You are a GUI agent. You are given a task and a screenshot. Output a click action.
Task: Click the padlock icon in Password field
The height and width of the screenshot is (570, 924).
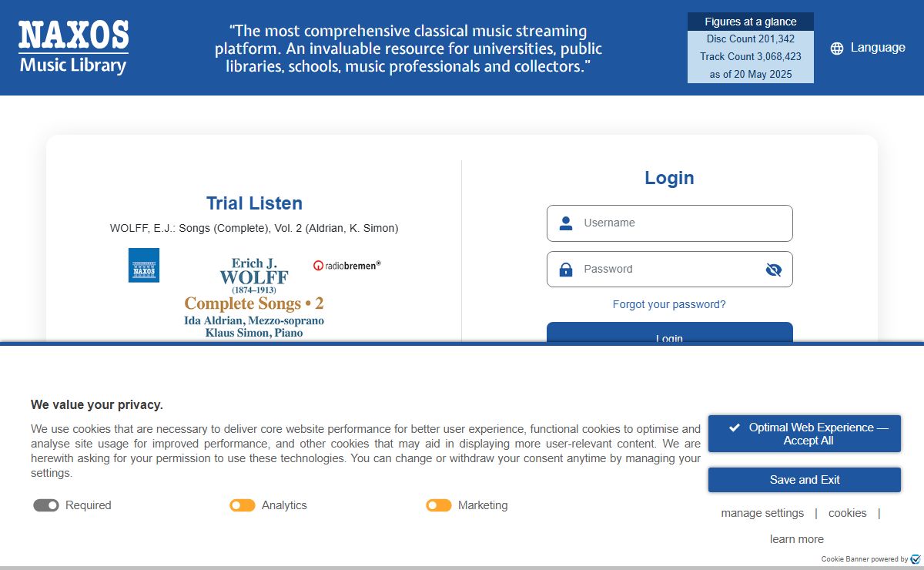coord(566,270)
